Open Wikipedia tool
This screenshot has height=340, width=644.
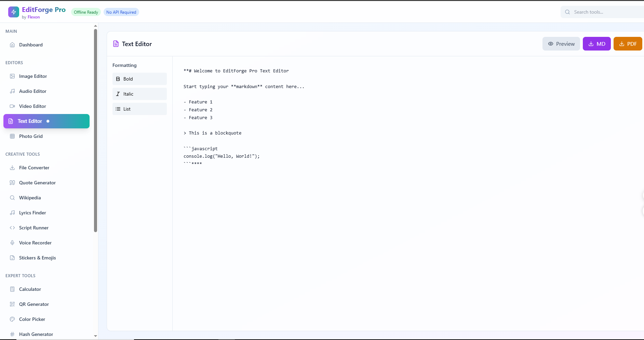(x=46, y=198)
